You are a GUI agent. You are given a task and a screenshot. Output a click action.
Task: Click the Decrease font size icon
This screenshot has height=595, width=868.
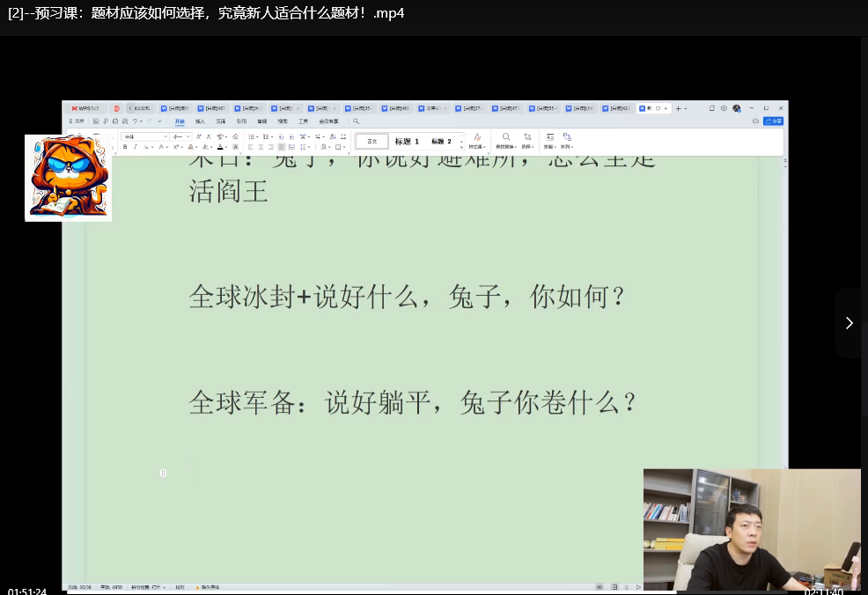pyautogui.click(x=208, y=136)
